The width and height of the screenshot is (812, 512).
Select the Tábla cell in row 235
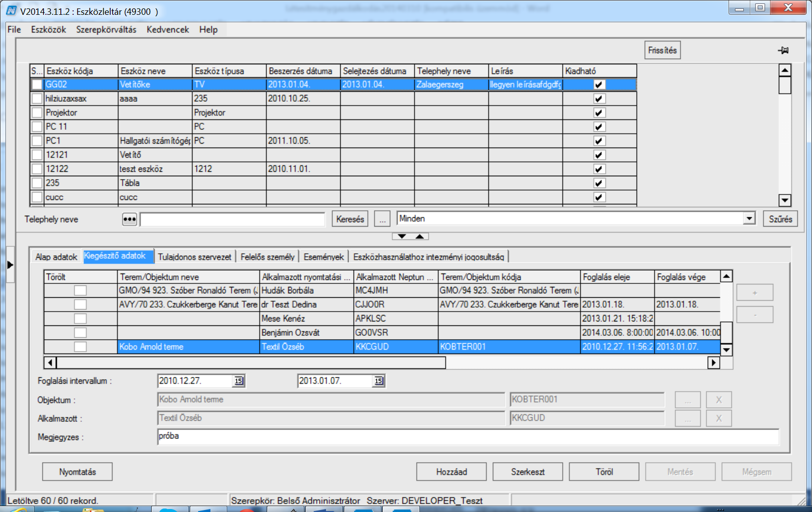(x=155, y=183)
